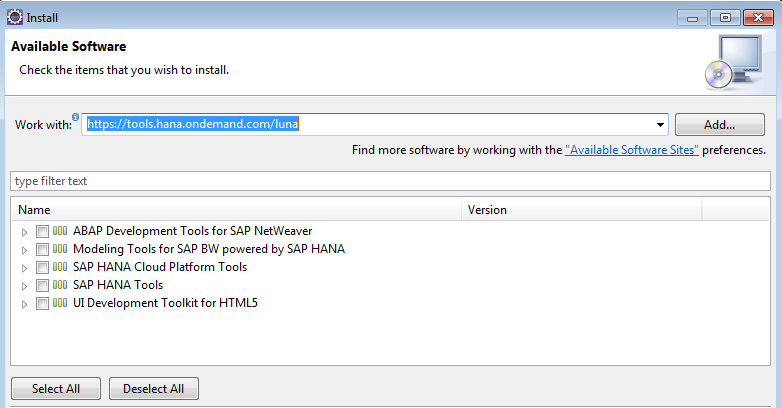Select the SAP HANA Tools row text

118,285
